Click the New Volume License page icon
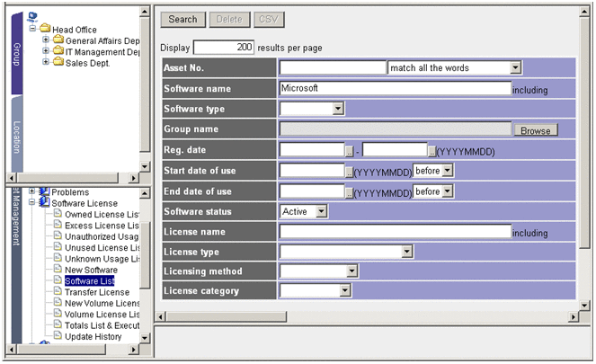 (x=58, y=302)
